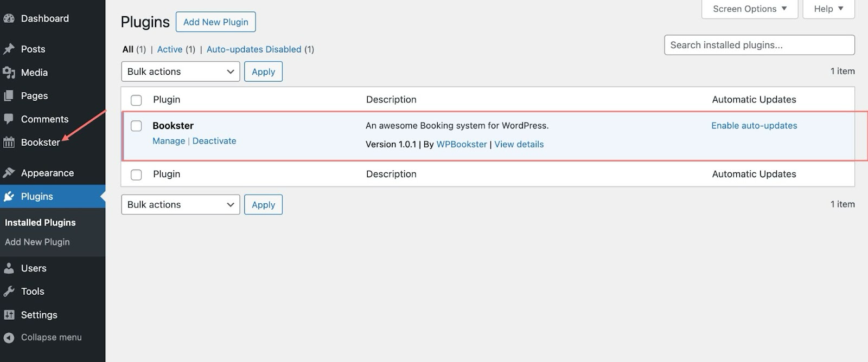Click the bottom Apply button
868x362 pixels.
point(263,205)
